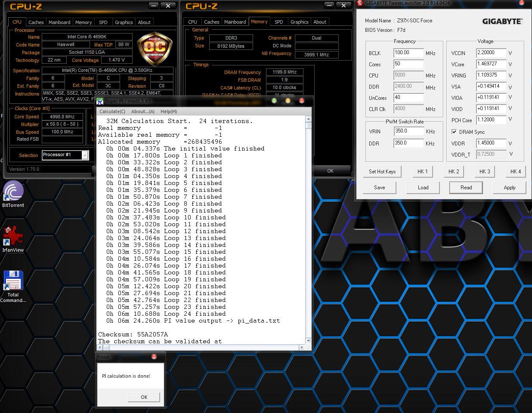Click the UnCores value input field
The image size is (532, 413).
pos(408,98)
